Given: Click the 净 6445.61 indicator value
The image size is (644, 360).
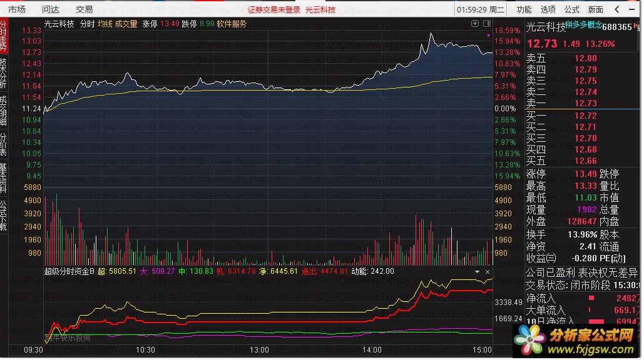Looking at the screenshot, I should [x=278, y=271].
